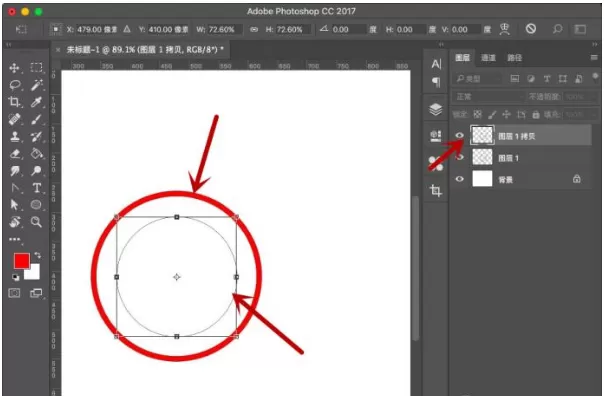Hide the 背景 layer

click(x=459, y=179)
